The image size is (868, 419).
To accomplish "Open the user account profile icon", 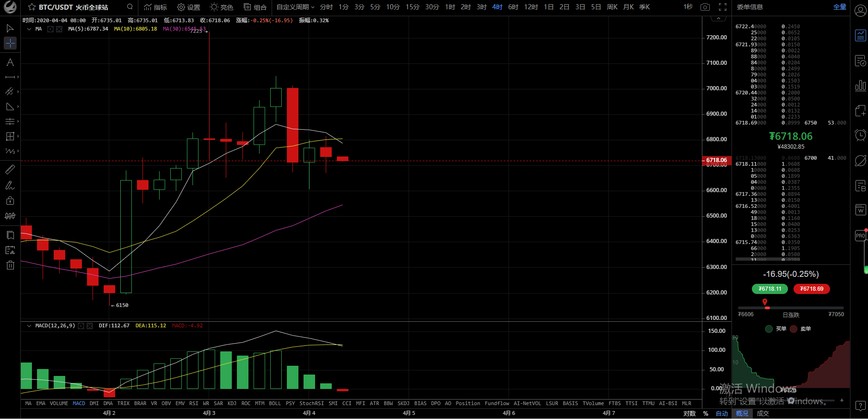I will tap(860, 11).
